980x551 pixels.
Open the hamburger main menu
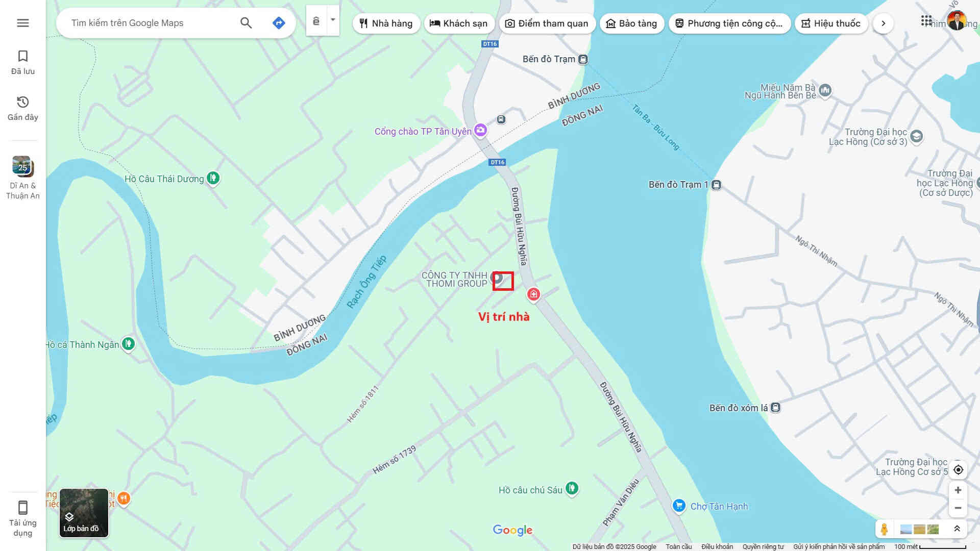22,23
